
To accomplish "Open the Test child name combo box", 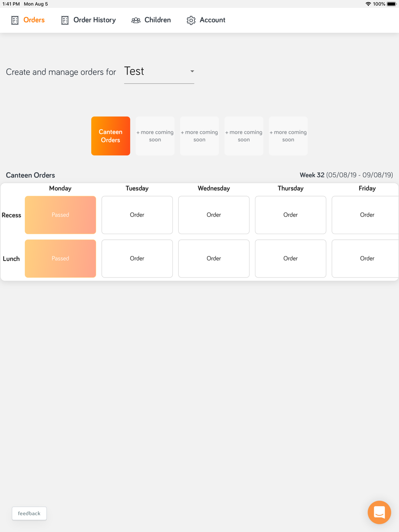I will point(159,72).
